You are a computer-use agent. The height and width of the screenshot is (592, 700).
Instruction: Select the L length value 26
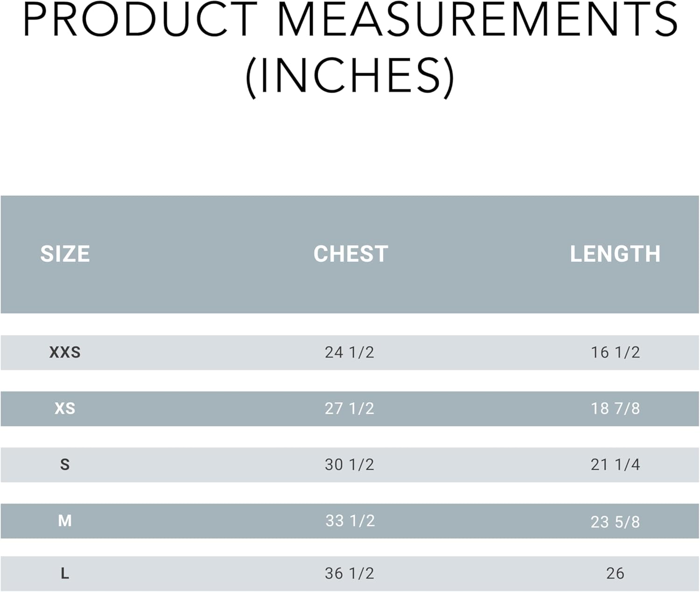[x=615, y=573]
